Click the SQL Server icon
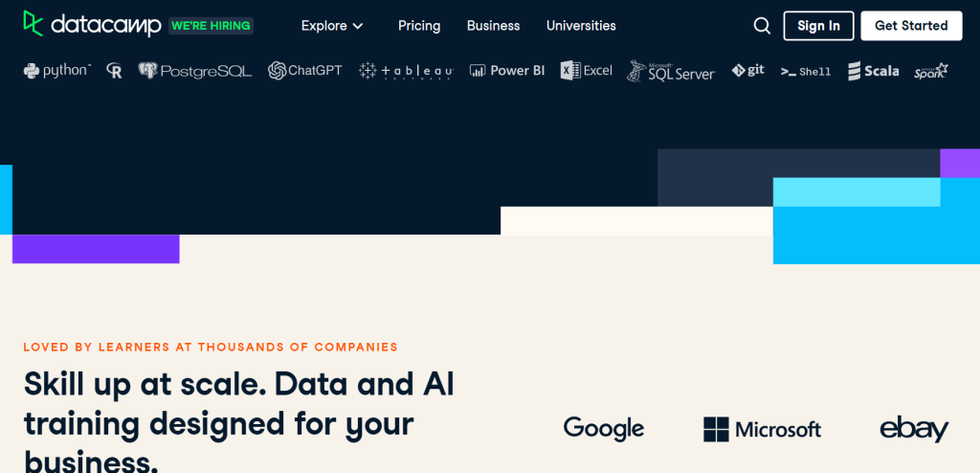The image size is (980, 473). click(x=671, y=71)
